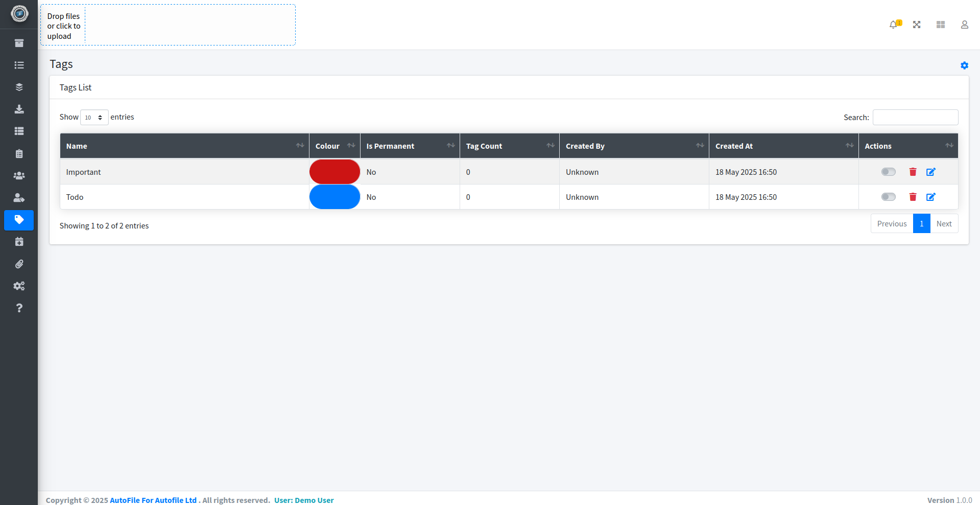
Task: Sort table by Tag Count column
Action: click(509, 146)
